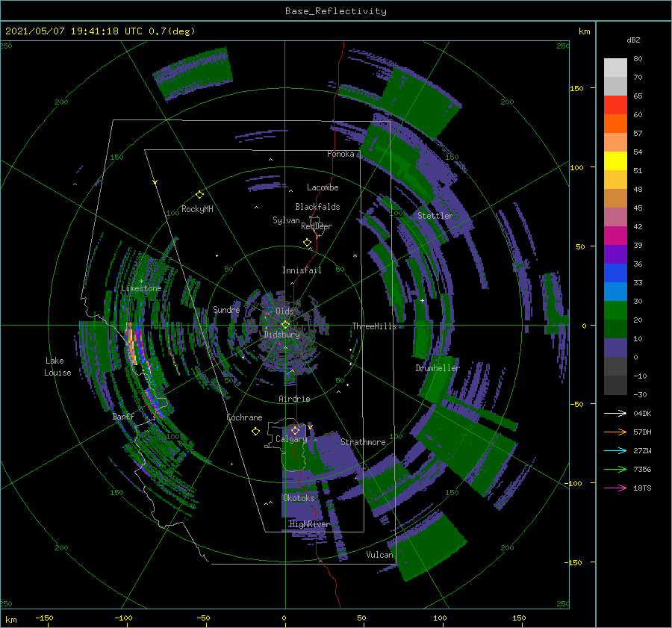Viewport: 672px width, 628px height.
Task: Click the Ponoka town label
Action: 340,154
